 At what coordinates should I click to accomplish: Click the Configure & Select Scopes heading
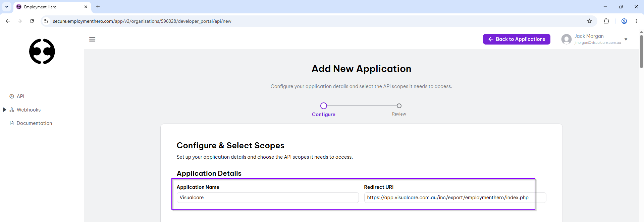point(230,146)
